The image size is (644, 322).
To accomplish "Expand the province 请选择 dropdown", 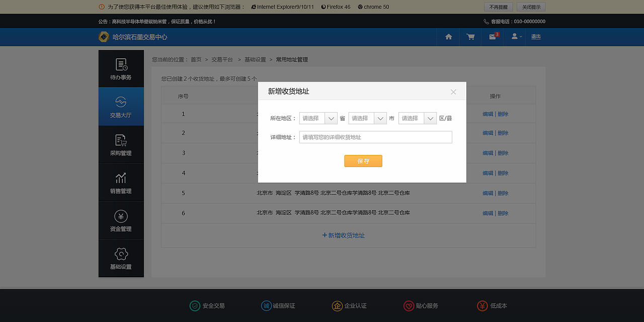I will 318,118.
